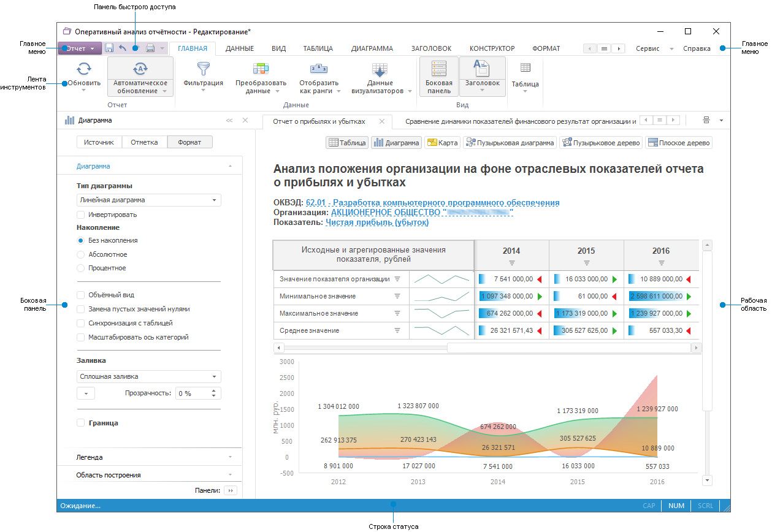Check the Объёмный вид option
This screenshot has height=532, width=772.
click(81, 295)
